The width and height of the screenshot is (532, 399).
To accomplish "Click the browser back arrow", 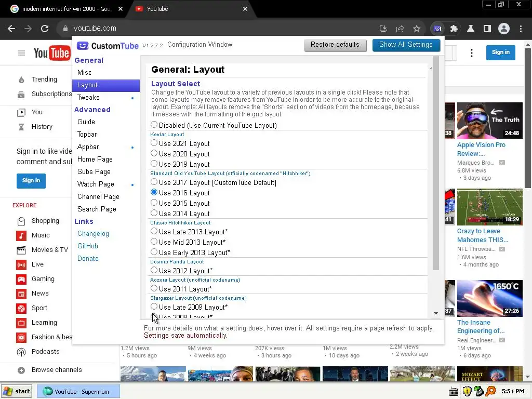I will pyautogui.click(x=11, y=29).
